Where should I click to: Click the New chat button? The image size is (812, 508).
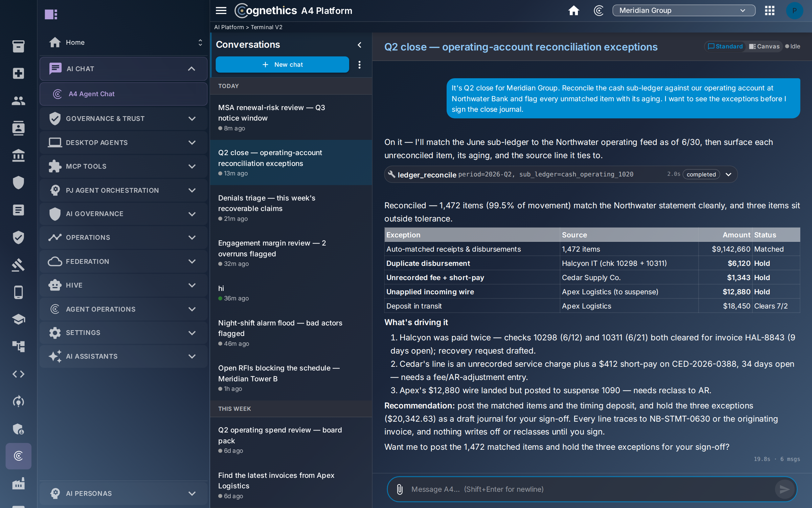point(282,64)
